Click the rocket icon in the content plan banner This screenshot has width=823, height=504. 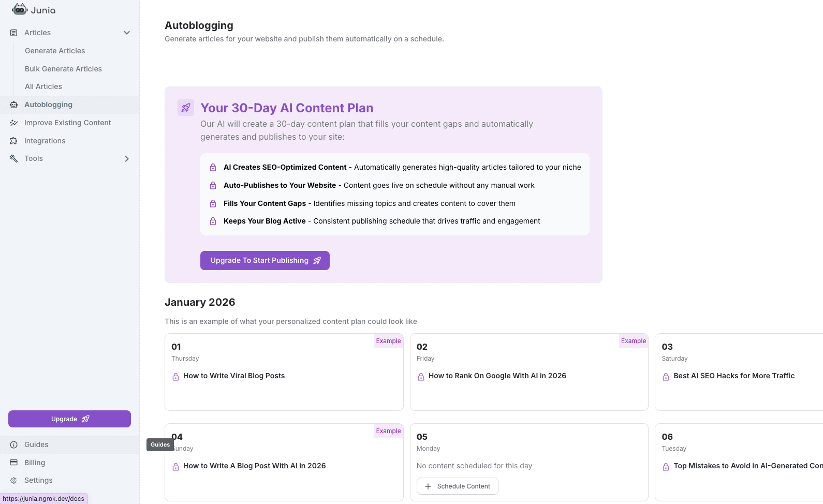coord(185,108)
